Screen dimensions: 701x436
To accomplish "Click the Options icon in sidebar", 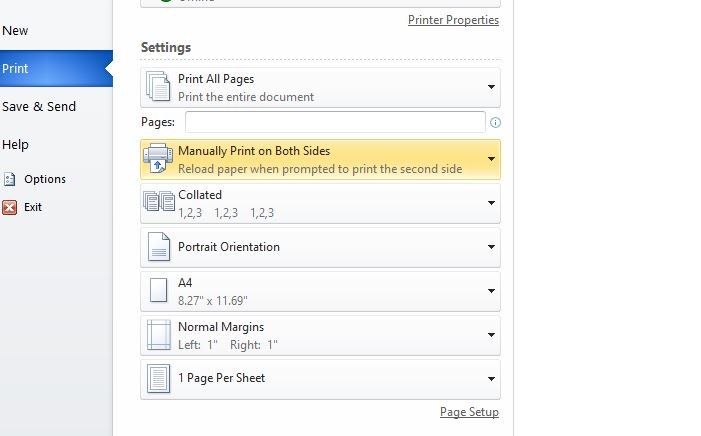I will (10, 179).
